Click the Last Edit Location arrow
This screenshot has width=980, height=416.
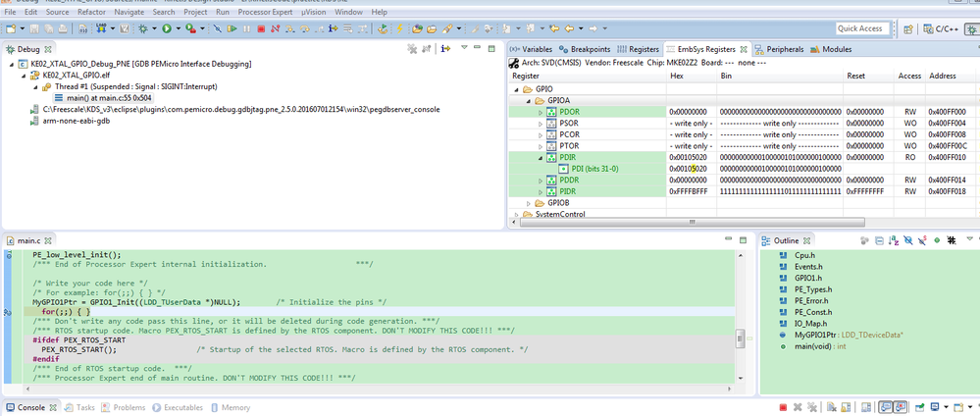click(554, 28)
